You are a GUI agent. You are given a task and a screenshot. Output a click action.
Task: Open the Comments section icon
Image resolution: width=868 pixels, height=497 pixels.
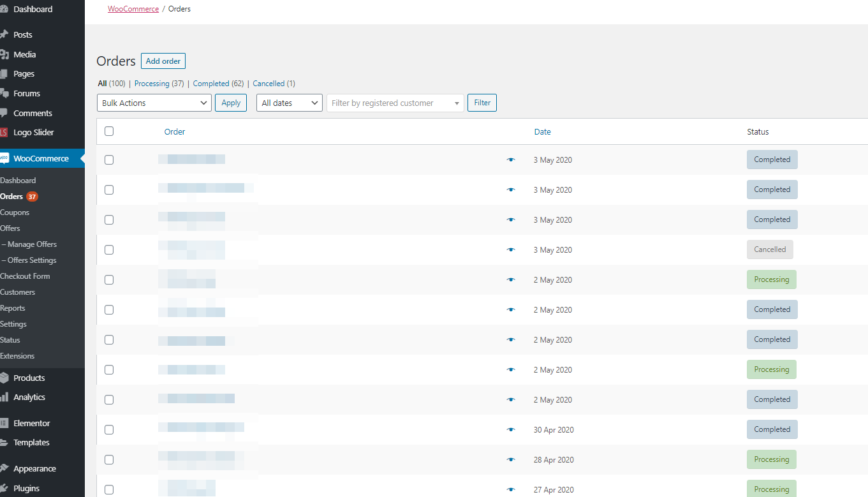[8, 113]
